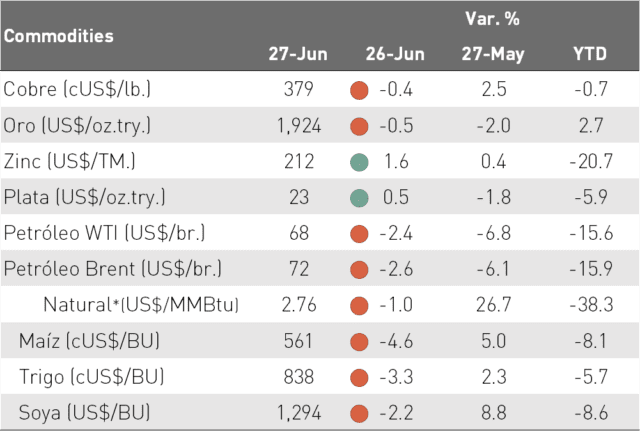
Task: Click the red dot in Petróleo Brent row
Action: 359,270
